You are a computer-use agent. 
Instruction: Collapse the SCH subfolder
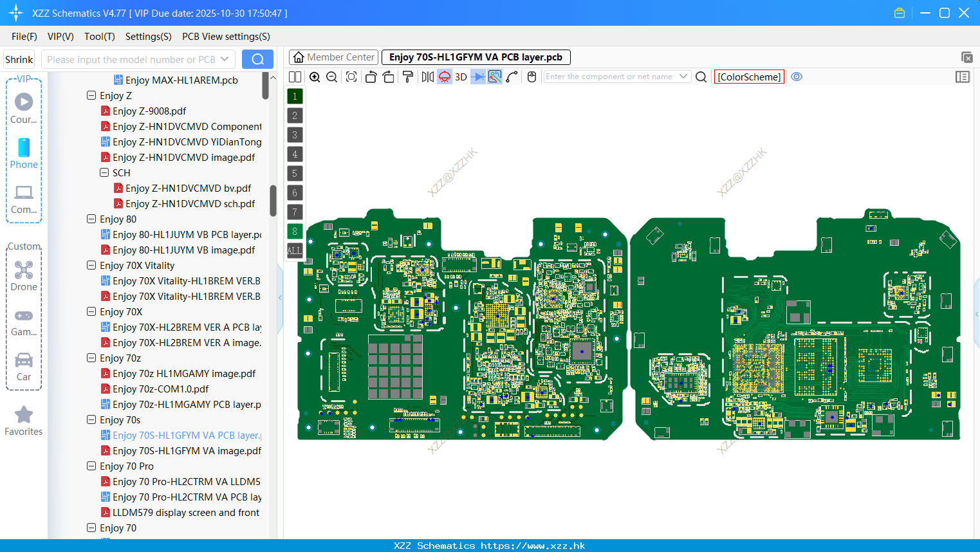pyautogui.click(x=104, y=172)
